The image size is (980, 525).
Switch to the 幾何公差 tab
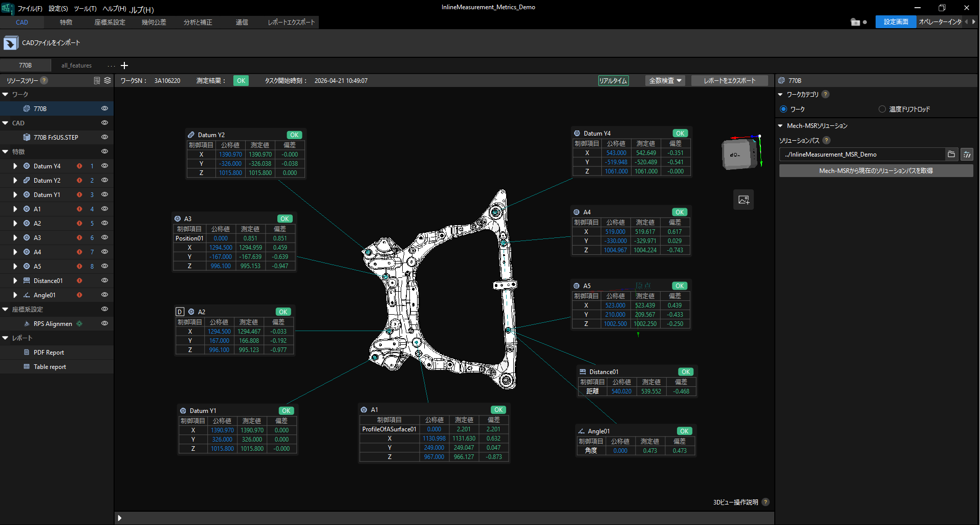pyautogui.click(x=154, y=22)
